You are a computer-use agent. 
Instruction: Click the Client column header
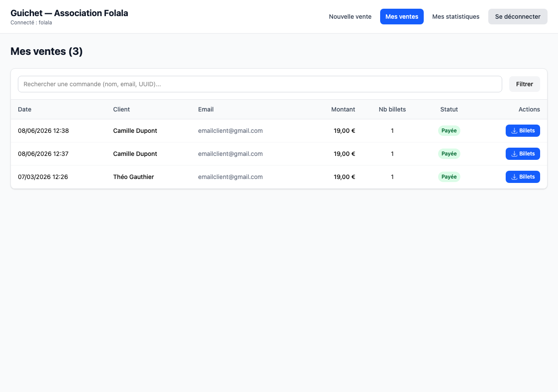[122, 109]
